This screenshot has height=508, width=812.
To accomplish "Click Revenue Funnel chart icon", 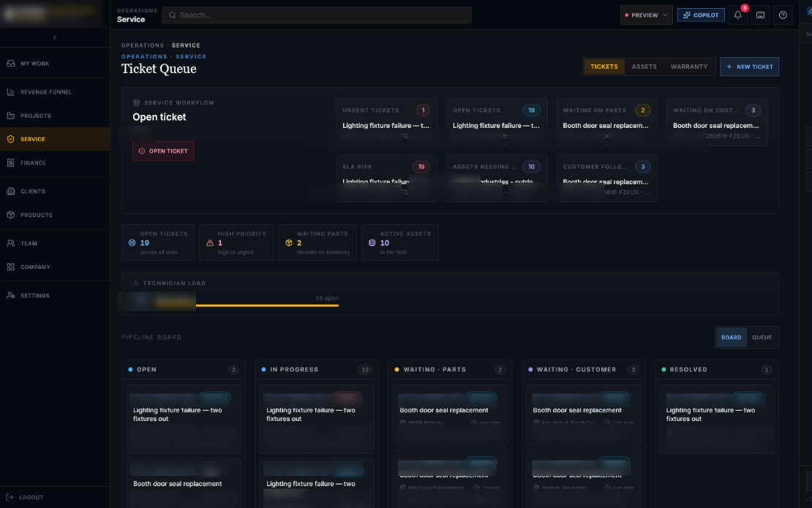I will (10, 91).
